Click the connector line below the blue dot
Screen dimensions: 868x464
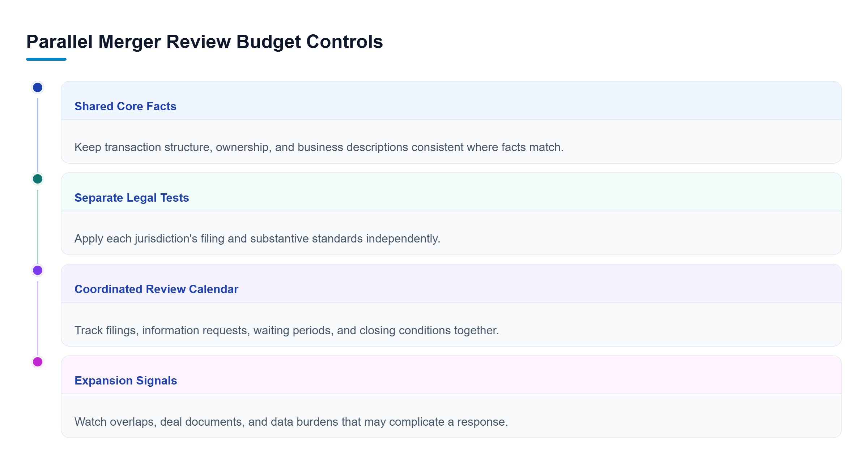tap(38, 135)
